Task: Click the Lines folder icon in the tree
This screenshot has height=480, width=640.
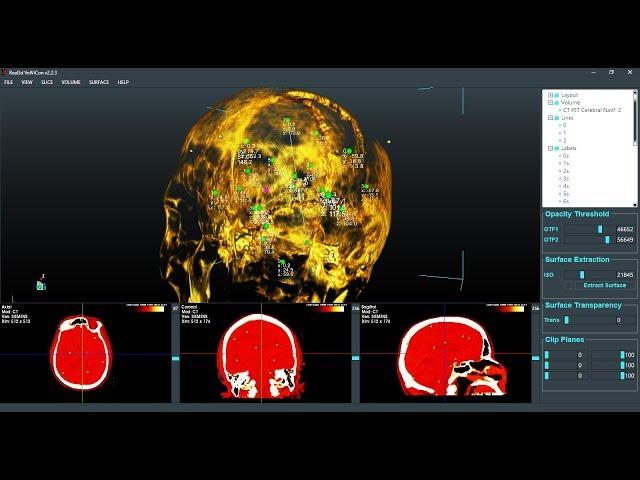Action: [x=556, y=118]
